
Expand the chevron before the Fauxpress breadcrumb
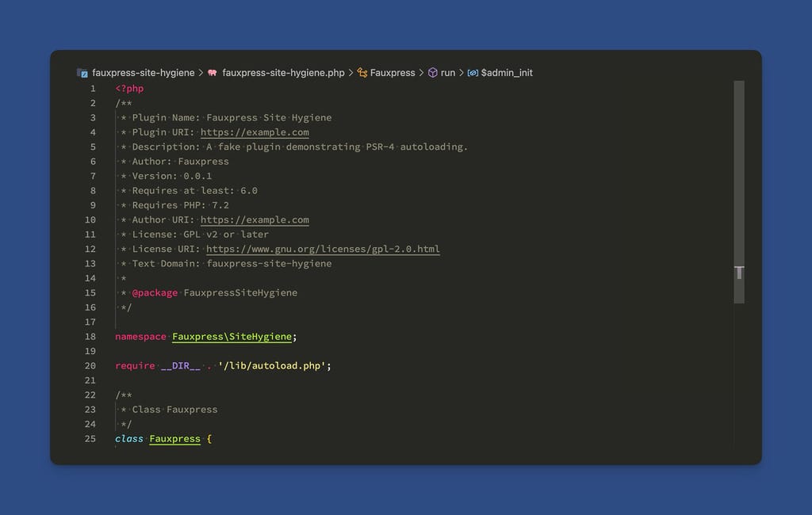(x=350, y=72)
